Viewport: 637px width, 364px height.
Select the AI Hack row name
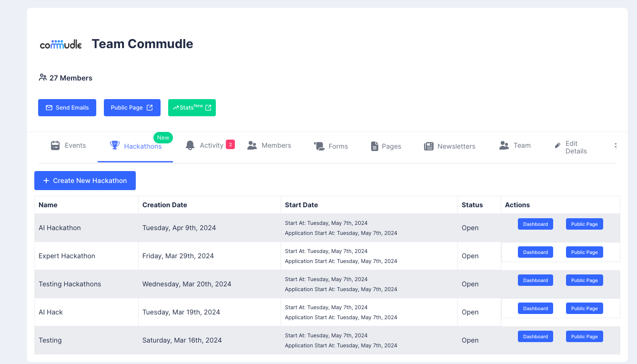(51, 312)
